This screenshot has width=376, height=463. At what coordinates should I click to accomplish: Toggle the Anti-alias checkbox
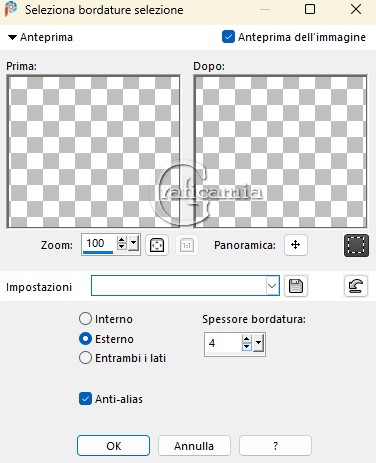85,399
